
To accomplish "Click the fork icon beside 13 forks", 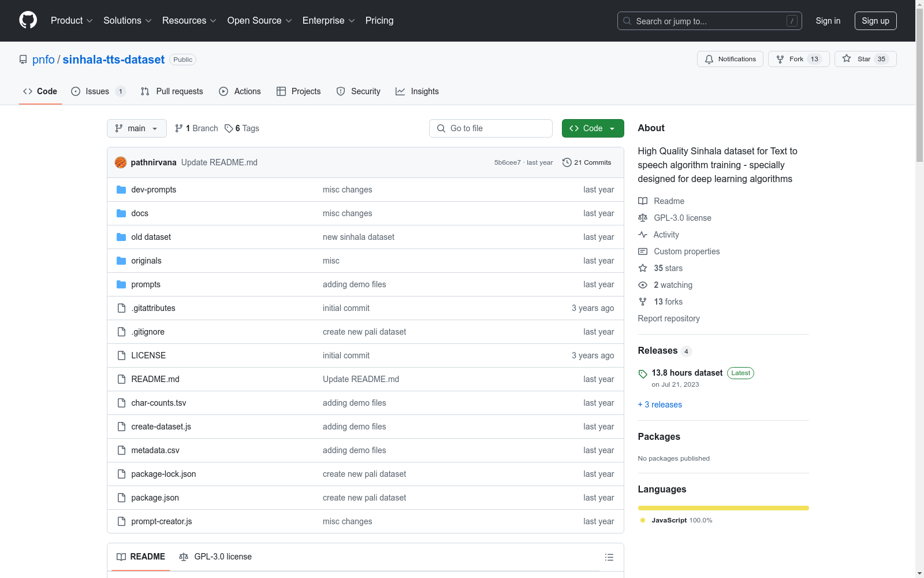I will point(643,302).
